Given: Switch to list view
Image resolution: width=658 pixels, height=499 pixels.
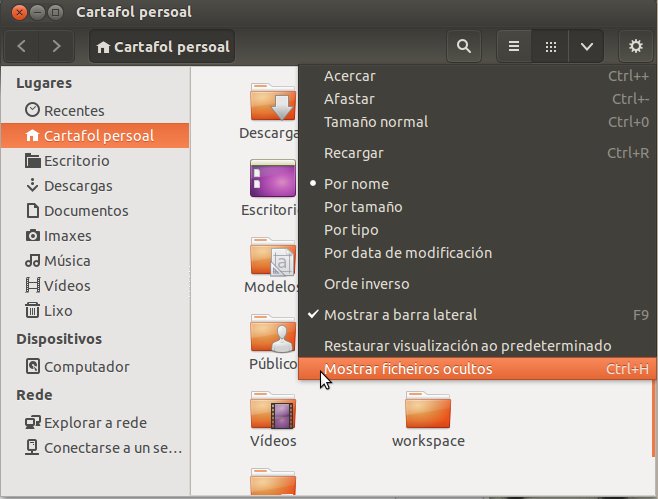Looking at the screenshot, I should [x=514, y=46].
